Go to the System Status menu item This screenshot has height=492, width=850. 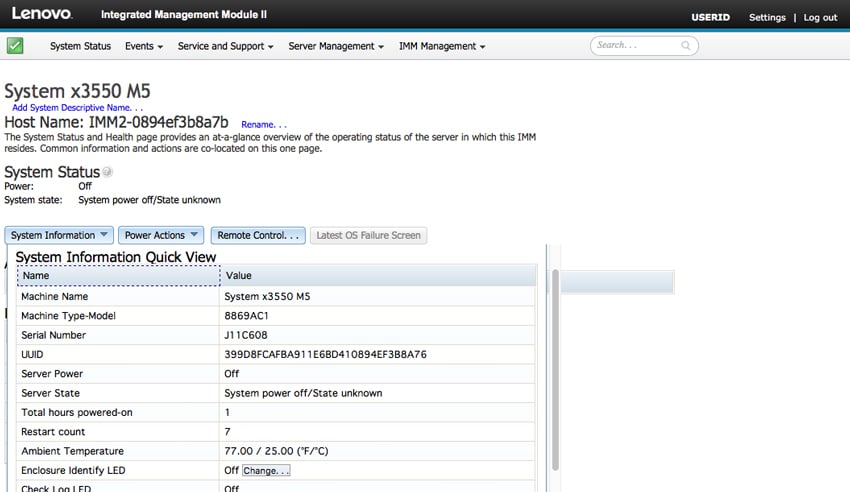pyautogui.click(x=80, y=46)
